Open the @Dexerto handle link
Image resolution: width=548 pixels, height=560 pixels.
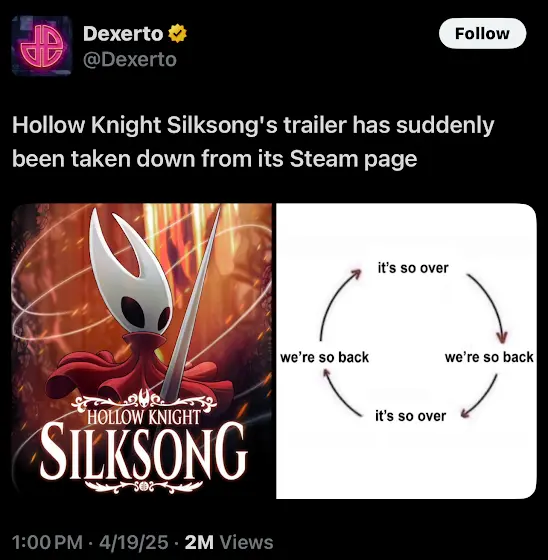pyautogui.click(x=130, y=59)
